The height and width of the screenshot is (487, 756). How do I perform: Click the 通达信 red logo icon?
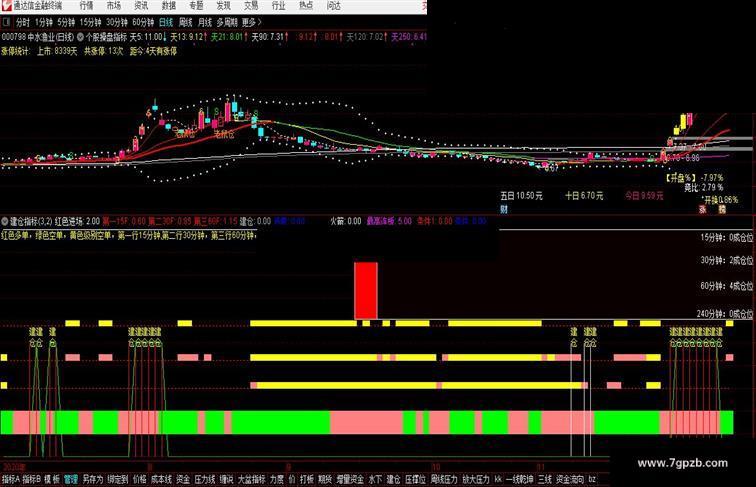coord(6,6)
